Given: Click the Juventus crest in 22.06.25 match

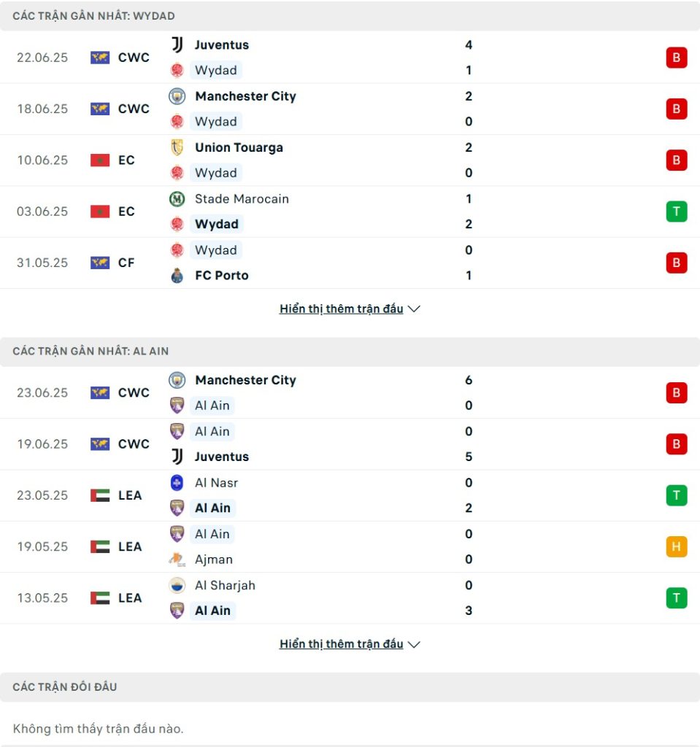Looking at the screenshot, I should (177, 44).
